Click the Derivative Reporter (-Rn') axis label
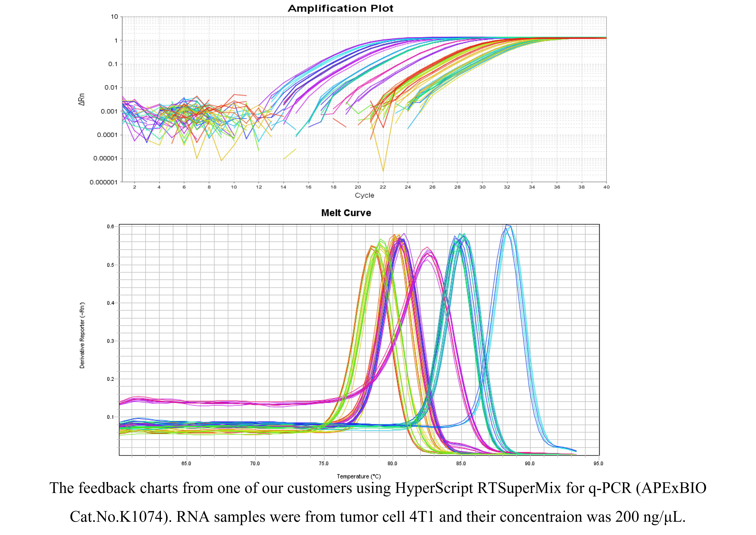The height and width of the screenshot is (535, 756). (82, 335)
